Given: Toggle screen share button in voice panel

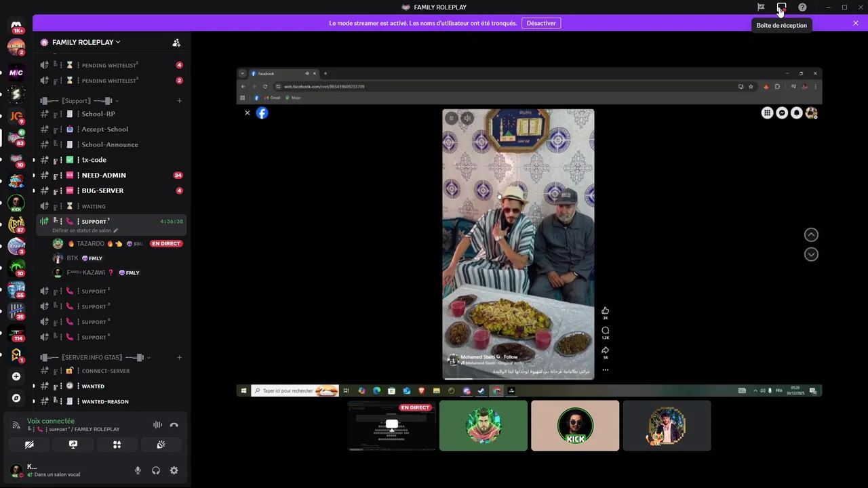Looking at the screenshot, I should (73, 445).
